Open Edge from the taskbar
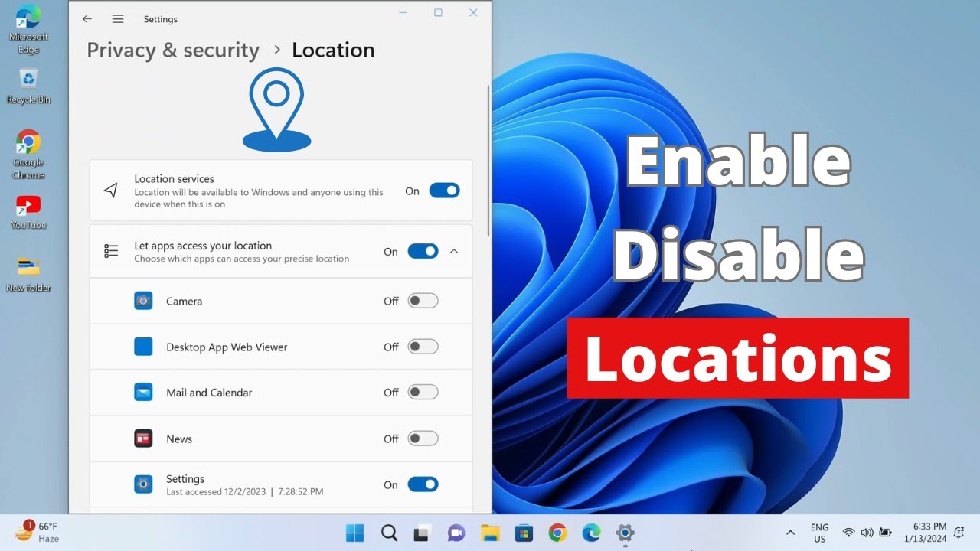 [591, 533]
